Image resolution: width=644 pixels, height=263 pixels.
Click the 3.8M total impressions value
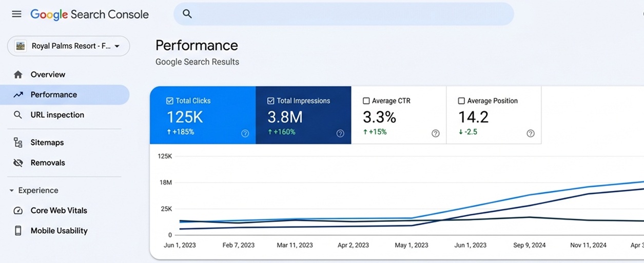285,117
